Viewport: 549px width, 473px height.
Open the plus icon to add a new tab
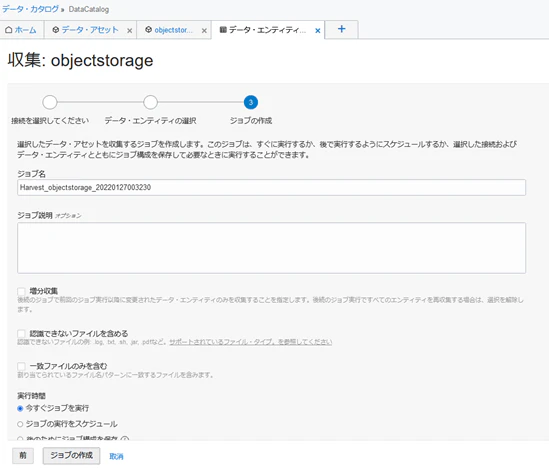341,29
